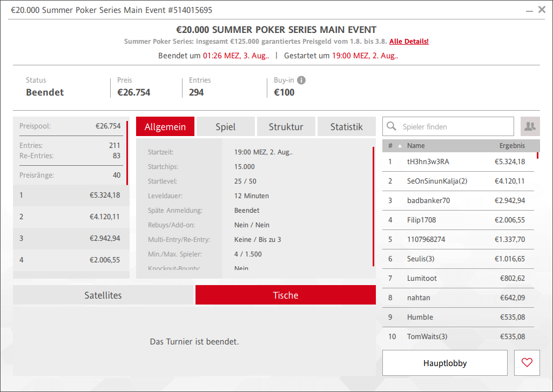Screen dimensions: 553x392
Task: Click the sort arrow in the rank column
Action: [x=400, y=146]
